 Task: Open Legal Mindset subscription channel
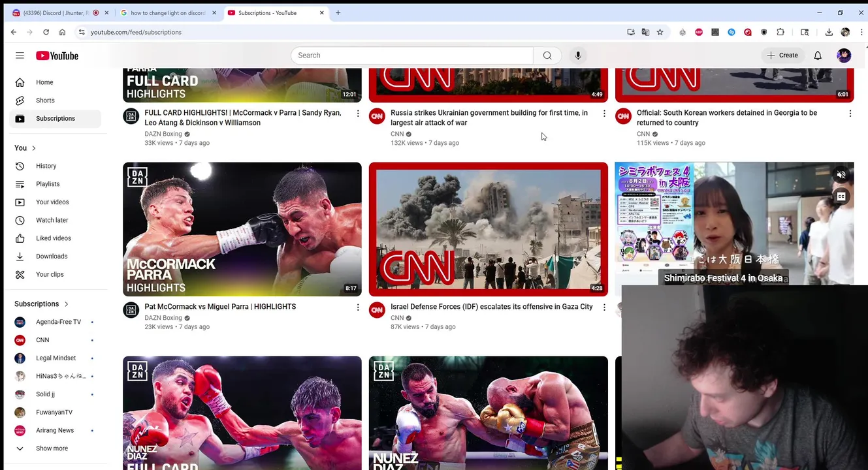point(56,358)
